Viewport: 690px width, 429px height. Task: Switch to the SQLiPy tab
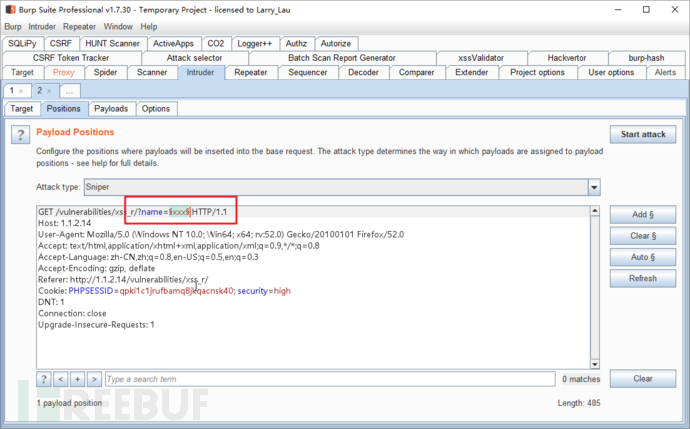pyautogui.click(x=22, y=44)
